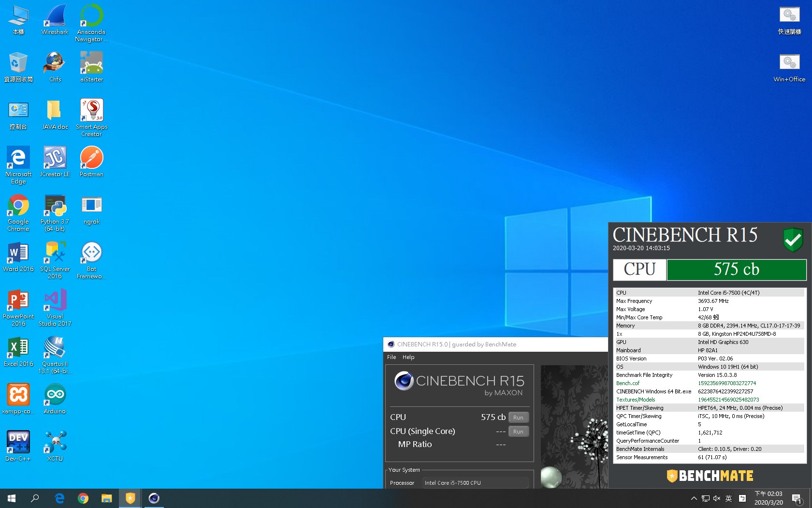Click the BenchMate logo banner
The height and width of the screenshot is (508, 812).
click(x=710, y=476)
